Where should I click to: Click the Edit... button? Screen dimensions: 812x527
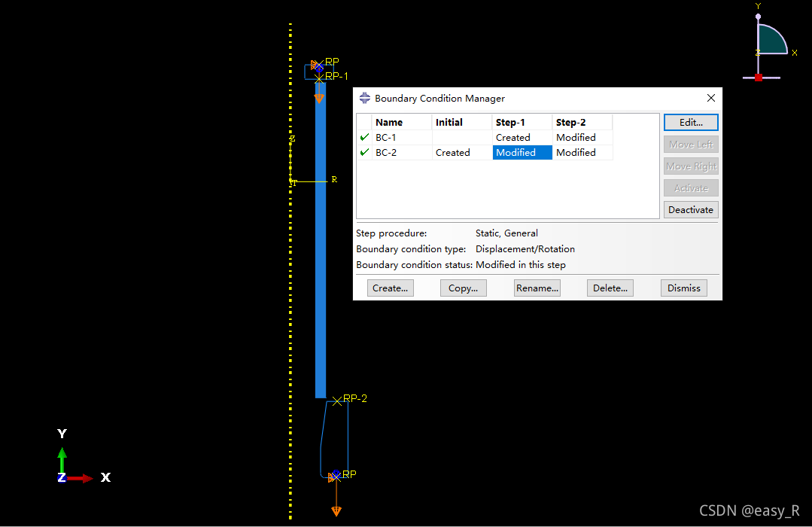[691, 122]
